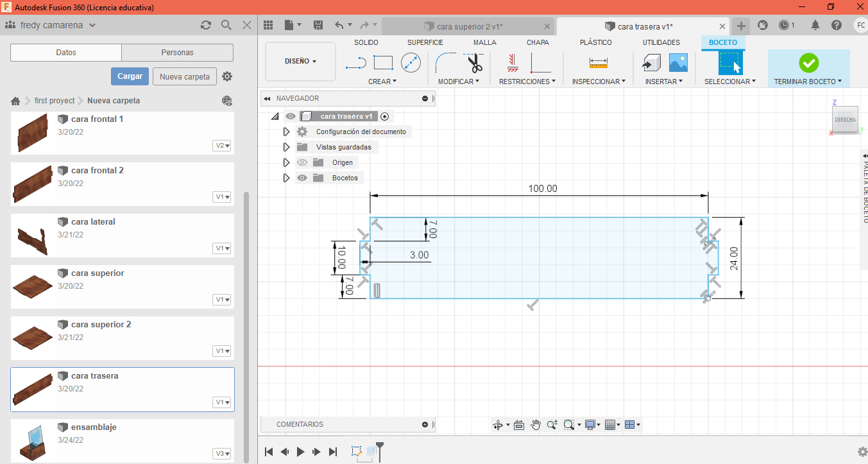The width and height of the screenshot is (868, 464).
Task: Select the Rectangle sketch tool
Action: [x=383, y=63]
